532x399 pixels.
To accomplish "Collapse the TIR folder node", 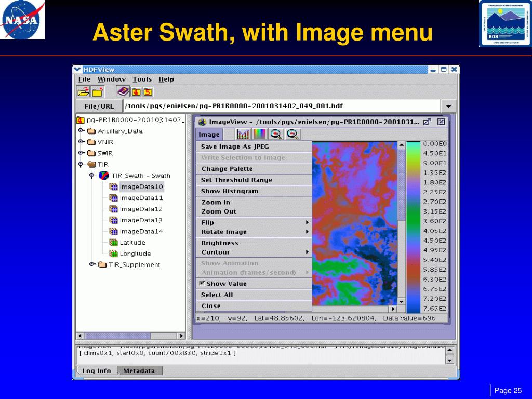I will click(x=81, y=165).
